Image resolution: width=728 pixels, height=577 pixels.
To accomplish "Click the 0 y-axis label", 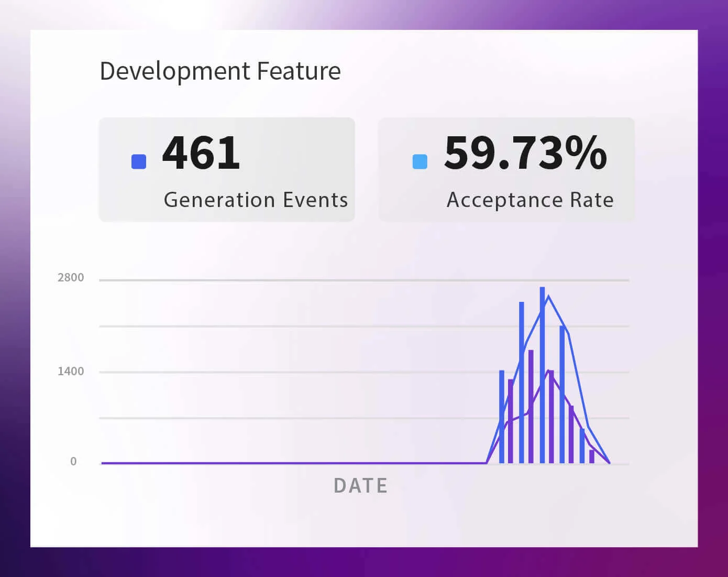I will click(x=73, y=462).
